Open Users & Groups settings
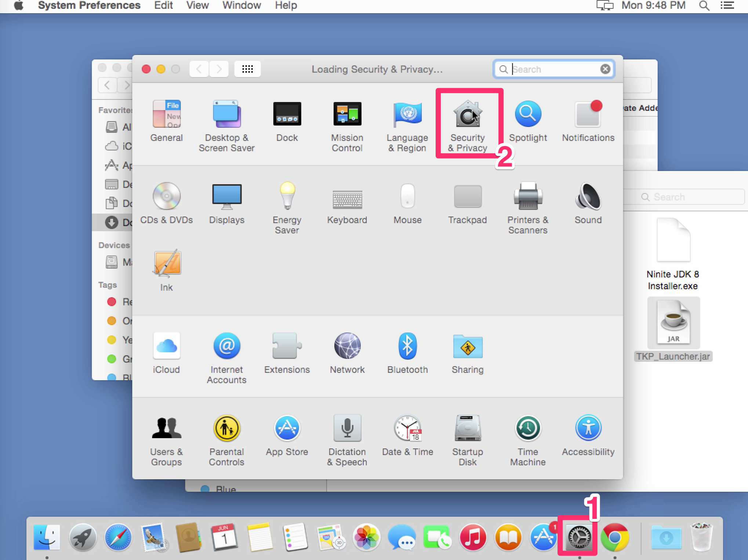This screenshot has height=560, width=748. [x=166, y=440]
